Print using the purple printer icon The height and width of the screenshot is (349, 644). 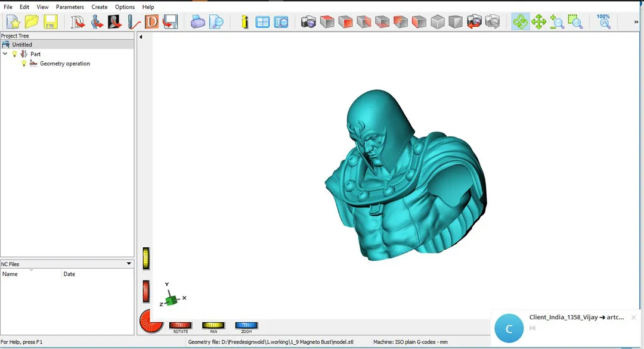197,21
